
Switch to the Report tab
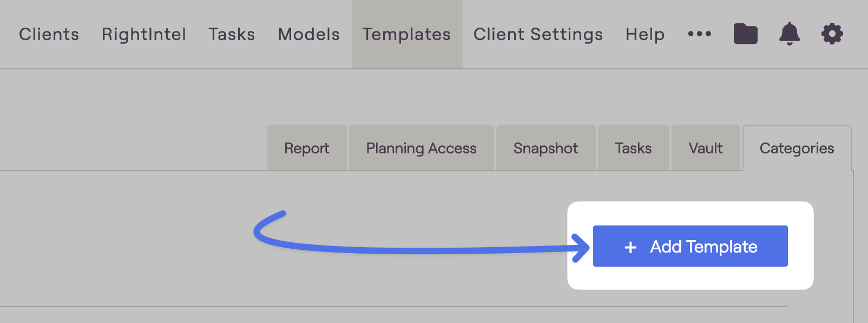click(x=307, y=148)
